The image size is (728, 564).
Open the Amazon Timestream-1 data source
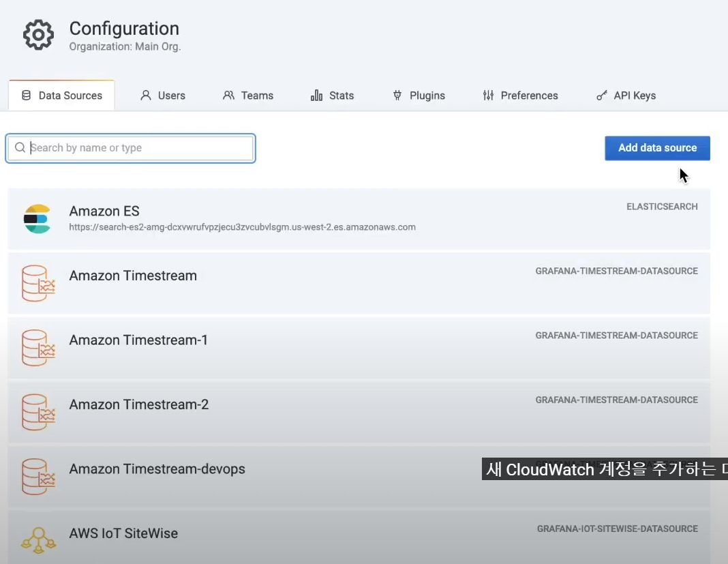coord(359,348)
